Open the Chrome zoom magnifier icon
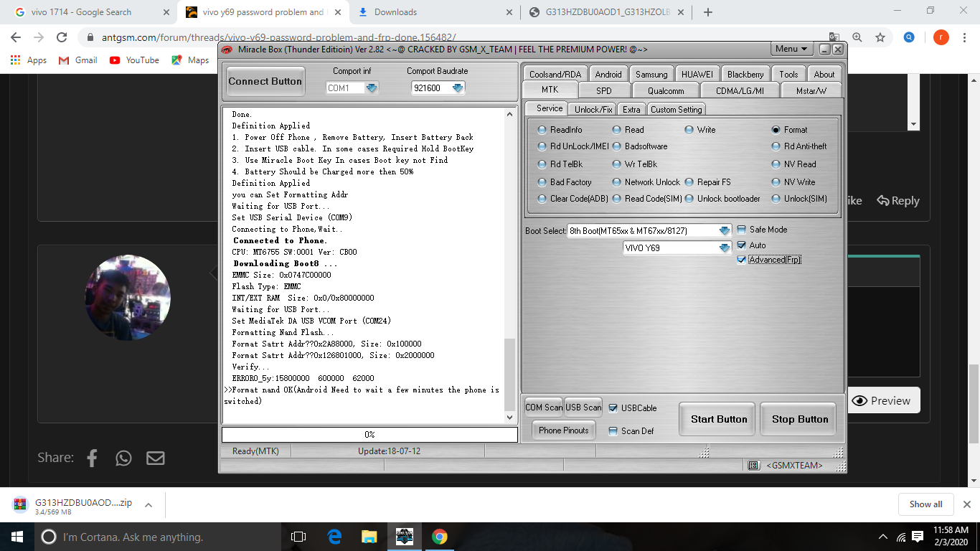The image size is (980, 551). click(x=857, y=37)
